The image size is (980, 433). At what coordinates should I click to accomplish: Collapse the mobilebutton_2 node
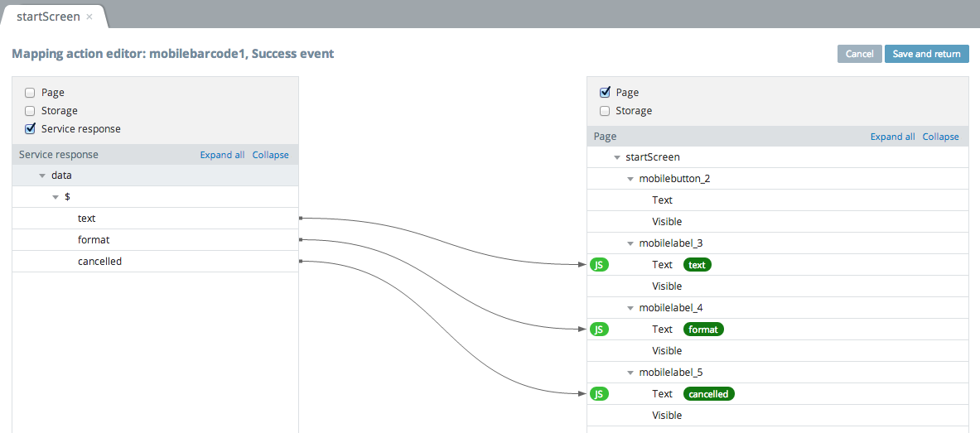[x=630, y=179]
